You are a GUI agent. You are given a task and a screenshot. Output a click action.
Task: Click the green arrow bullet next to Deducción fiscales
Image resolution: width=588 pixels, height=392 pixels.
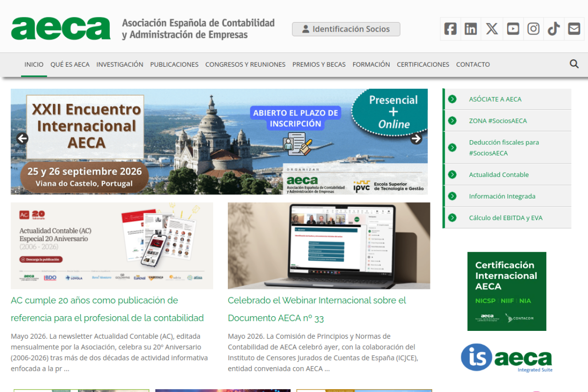[x=452, y=148]
